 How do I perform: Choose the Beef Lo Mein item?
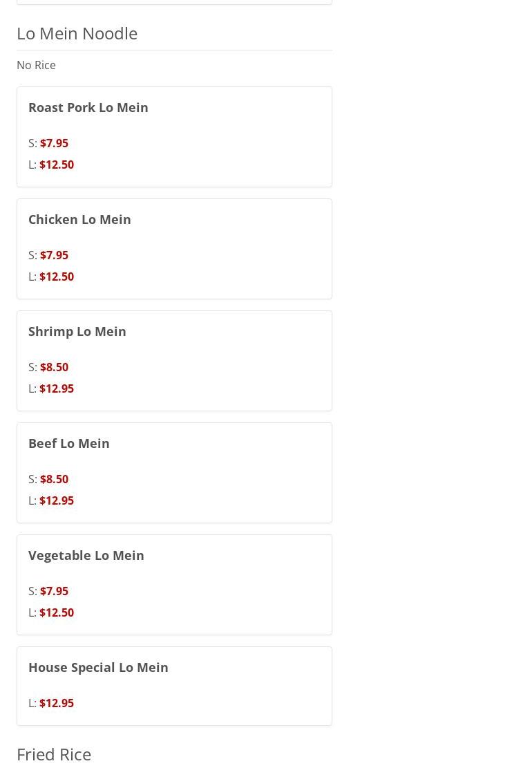pyautogui.click(x=69, y=444)
